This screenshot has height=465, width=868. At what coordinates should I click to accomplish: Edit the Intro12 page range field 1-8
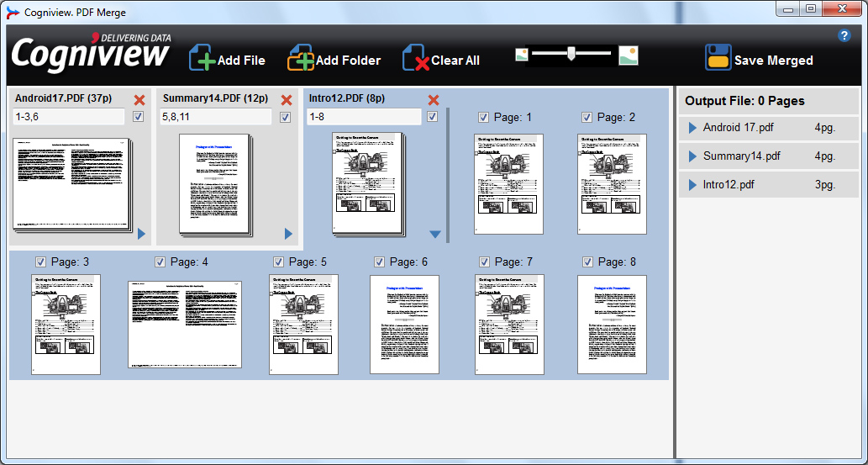(364, 117)
